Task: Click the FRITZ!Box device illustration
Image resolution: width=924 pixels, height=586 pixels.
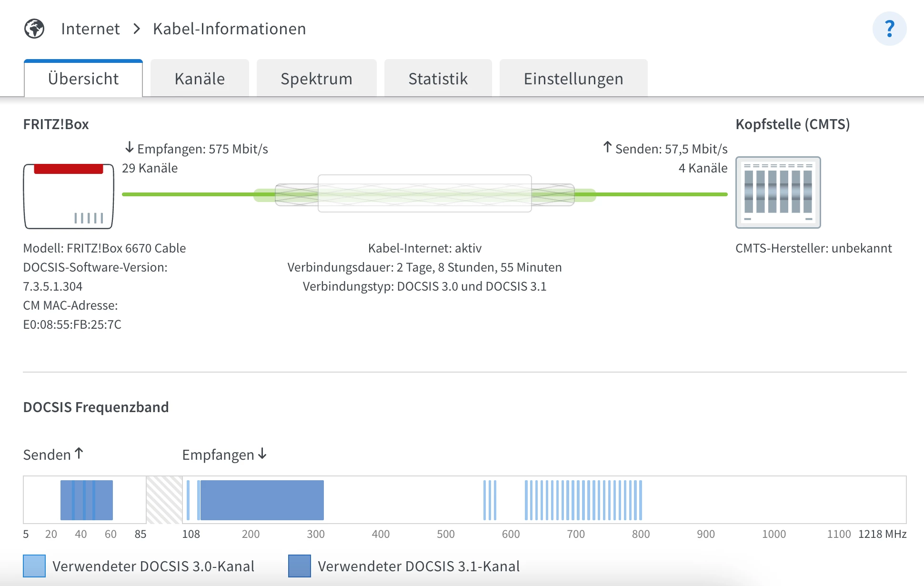Action: (x=69, y=196)
